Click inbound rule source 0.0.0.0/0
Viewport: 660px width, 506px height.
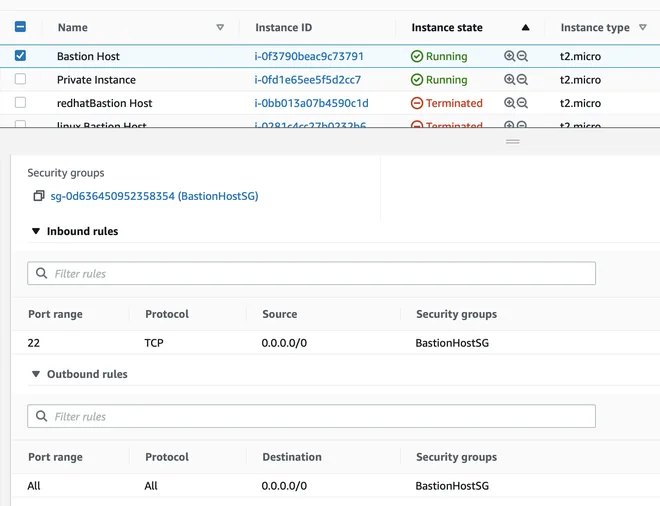(x=284, y=343)
